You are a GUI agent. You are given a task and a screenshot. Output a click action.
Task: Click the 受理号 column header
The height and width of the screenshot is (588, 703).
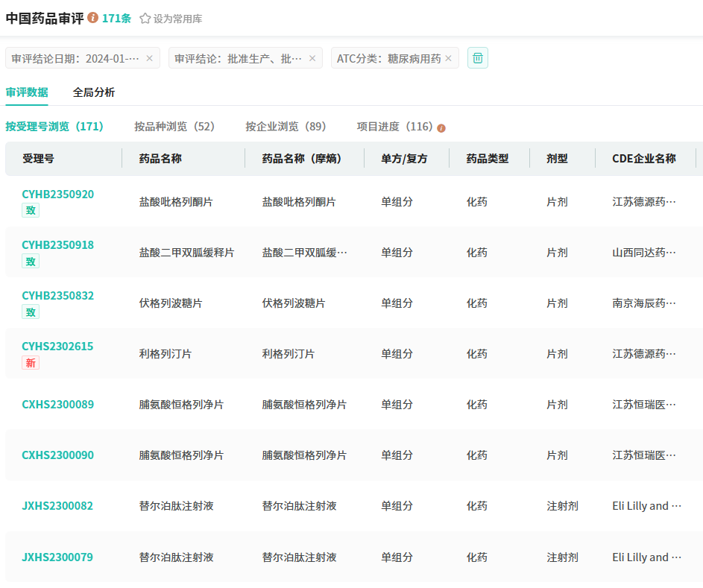(x=38, y=159)
